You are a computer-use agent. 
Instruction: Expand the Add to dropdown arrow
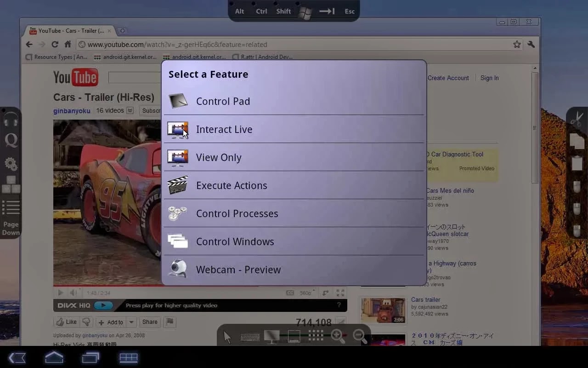click(x=131, y=322)
